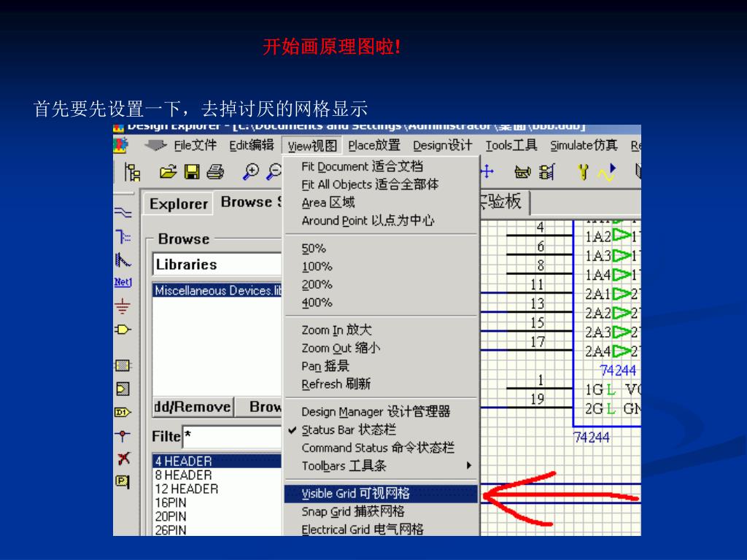Select the Sheet Entry tool
Viewport: 747px width, 560px height.
click(123, 389)
